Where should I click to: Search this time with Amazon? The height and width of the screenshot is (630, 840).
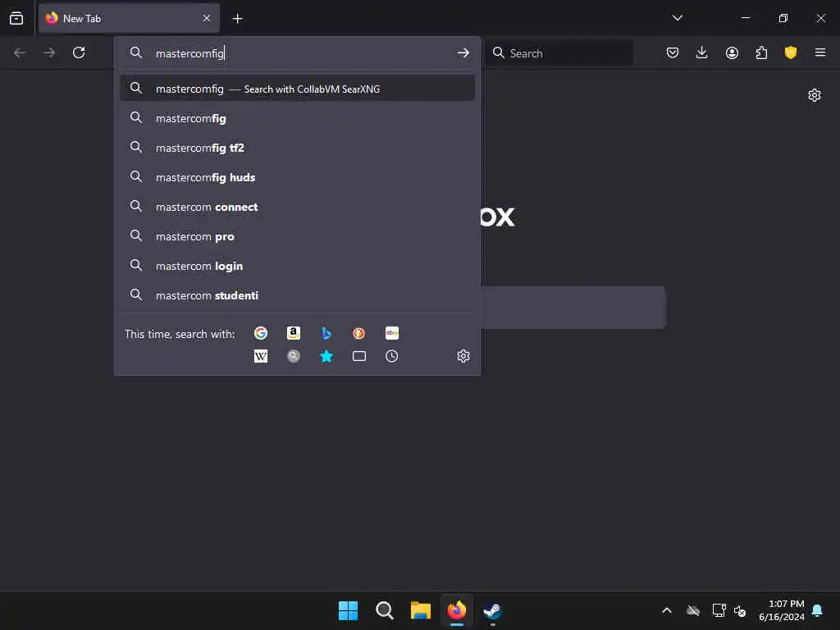[x=294, y=333]
